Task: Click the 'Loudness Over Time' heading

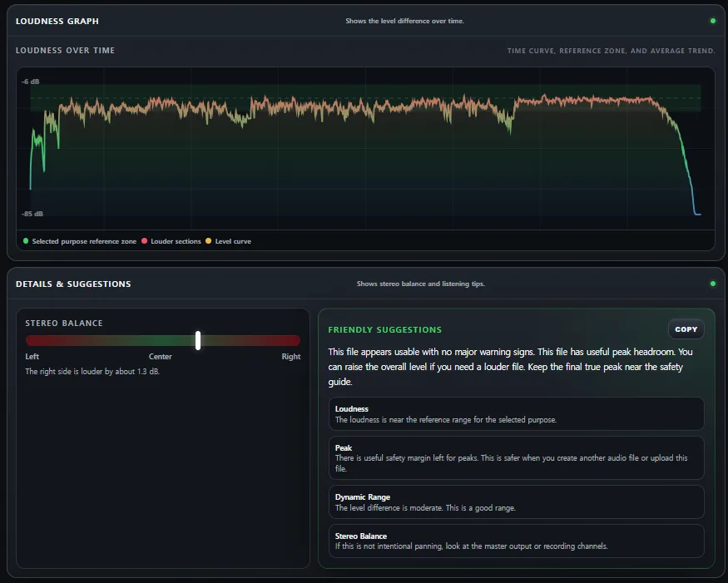Action: tap(65, 50)
